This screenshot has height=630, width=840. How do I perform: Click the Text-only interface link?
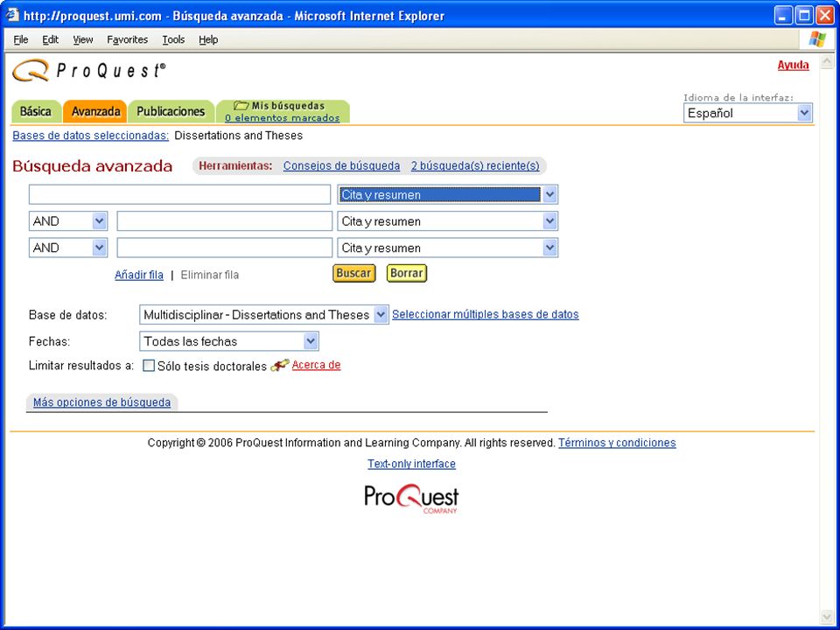click(411, 464)
